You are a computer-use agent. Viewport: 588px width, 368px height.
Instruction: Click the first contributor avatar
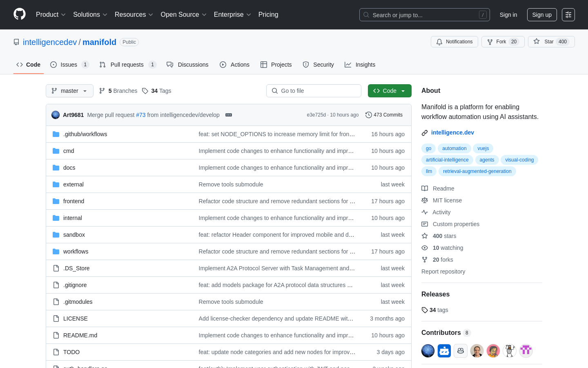pos(428,351)
